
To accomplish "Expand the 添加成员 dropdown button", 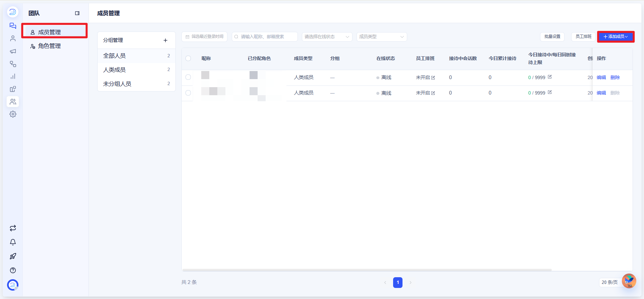I will point(615,37).
